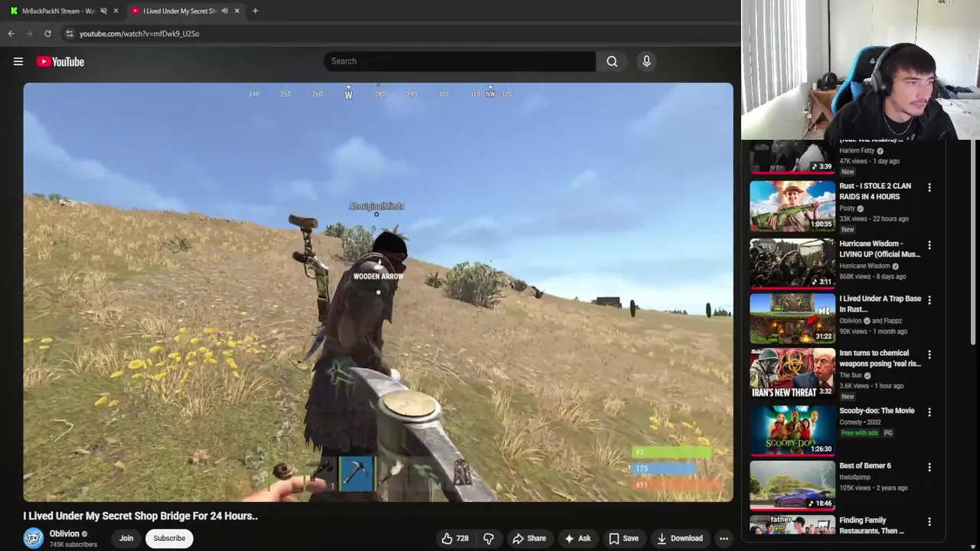
Task: Open Iran turns to chemical weapons title
Action: 880,358
